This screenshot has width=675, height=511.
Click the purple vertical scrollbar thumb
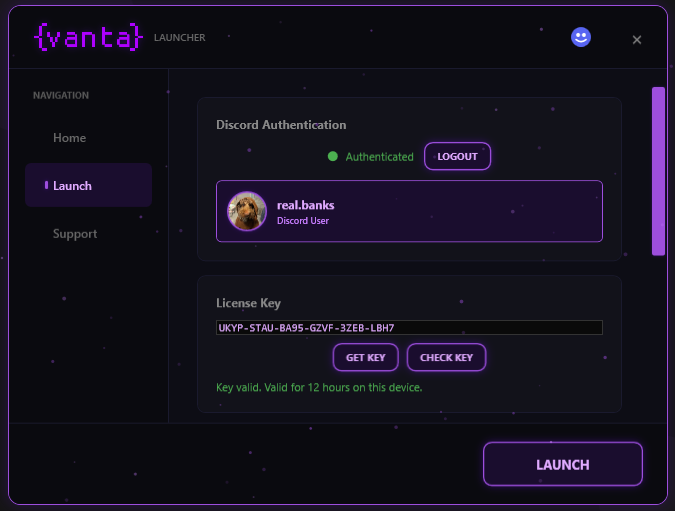658,171
